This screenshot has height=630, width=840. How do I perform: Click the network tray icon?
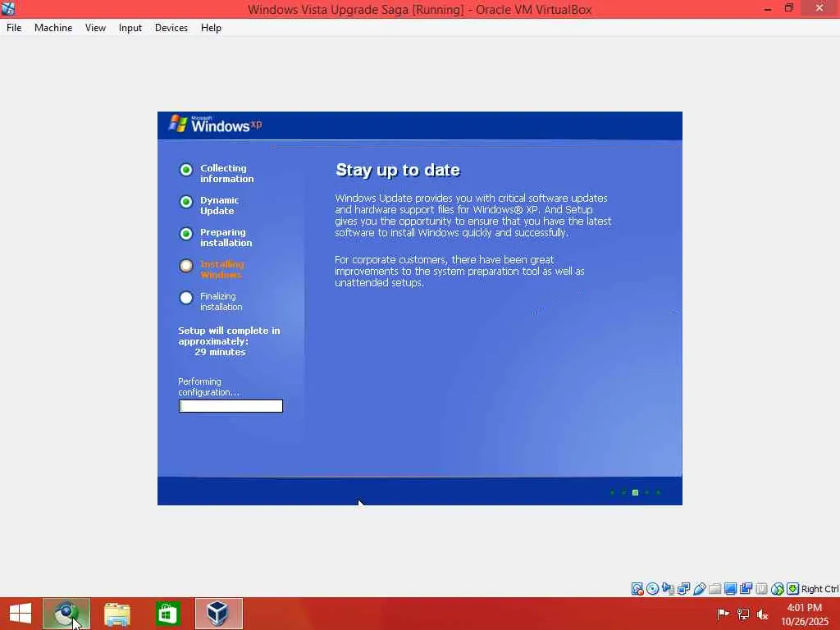click(743, 614)
